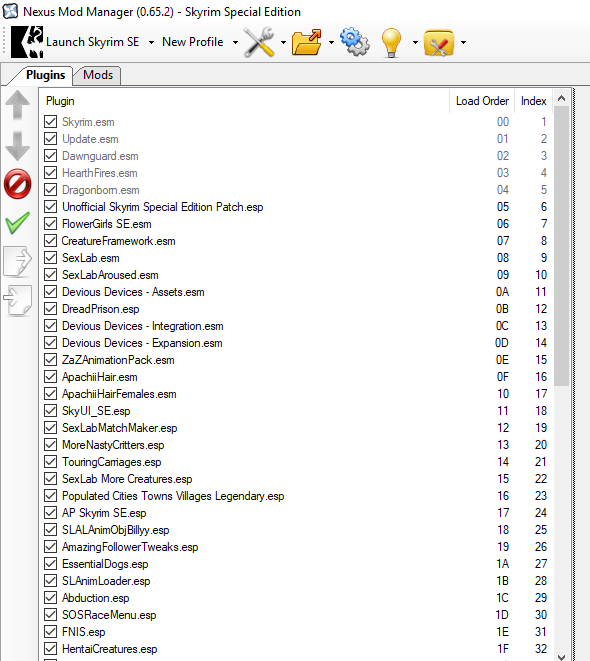Open dropdown next to yellow tools folder
Screen dimensions: 590x661
(x=463, y=42)
